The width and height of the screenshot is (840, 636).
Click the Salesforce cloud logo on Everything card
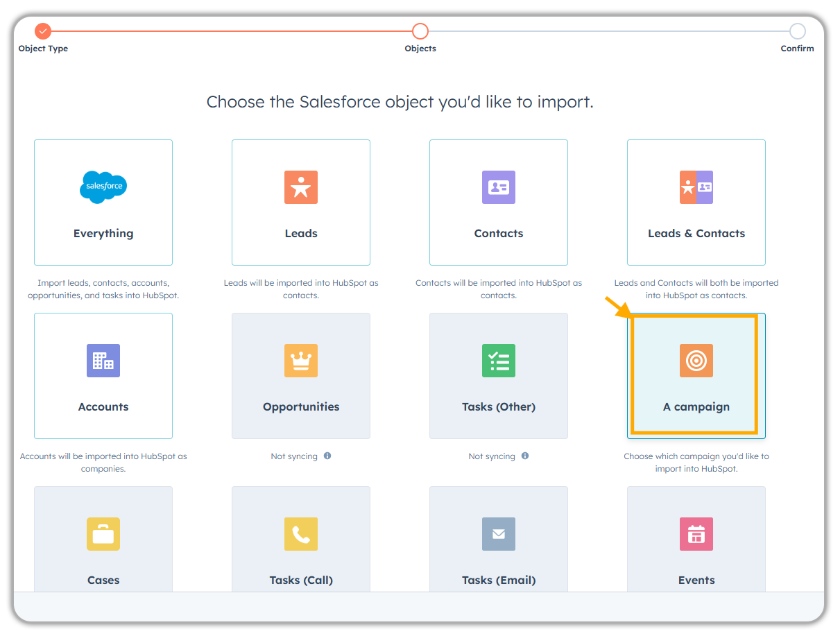tap(103, 187)
